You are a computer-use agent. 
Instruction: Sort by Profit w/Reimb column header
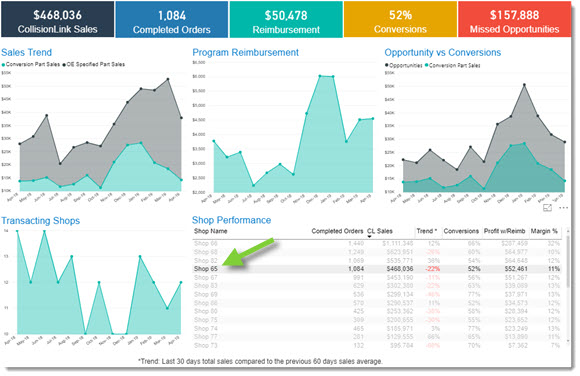coord(505,231)
